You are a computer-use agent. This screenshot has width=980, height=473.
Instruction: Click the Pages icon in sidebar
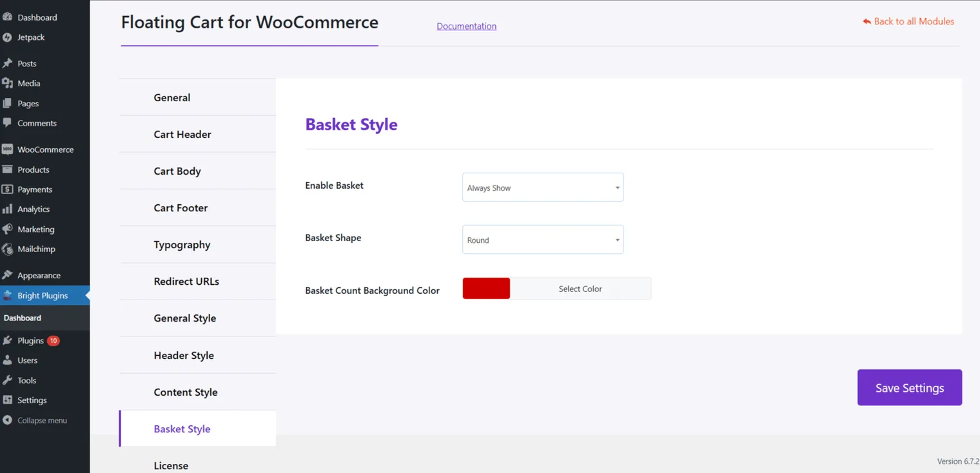(8, 103)
